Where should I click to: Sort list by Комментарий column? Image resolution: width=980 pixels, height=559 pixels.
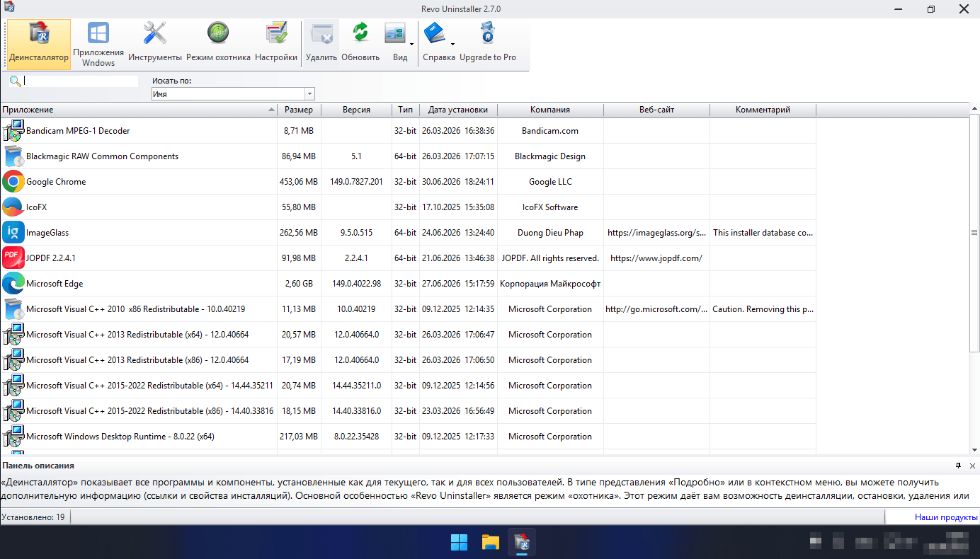763,110
